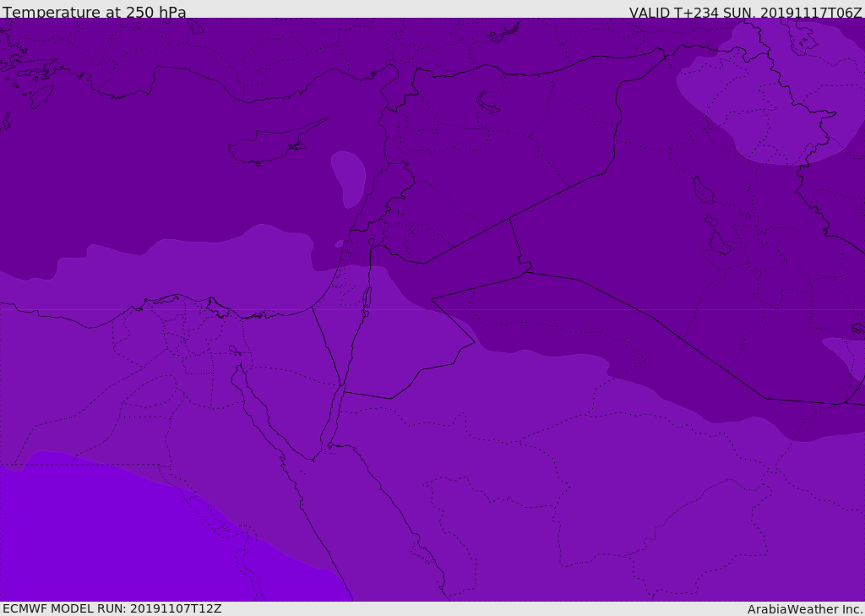865x616 pixels.
Task: Click the light purple patch off the Levant coast
Action: click(x=349, y=177)
